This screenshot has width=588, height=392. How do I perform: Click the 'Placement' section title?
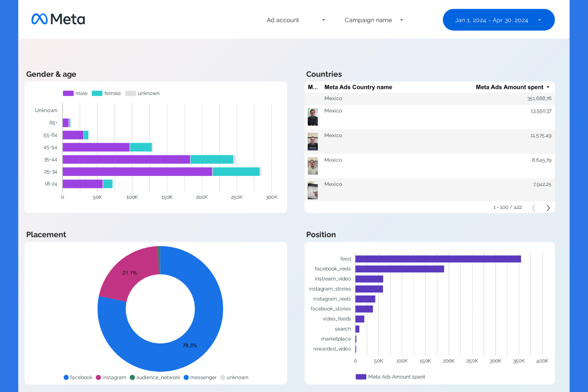point(46,235)
